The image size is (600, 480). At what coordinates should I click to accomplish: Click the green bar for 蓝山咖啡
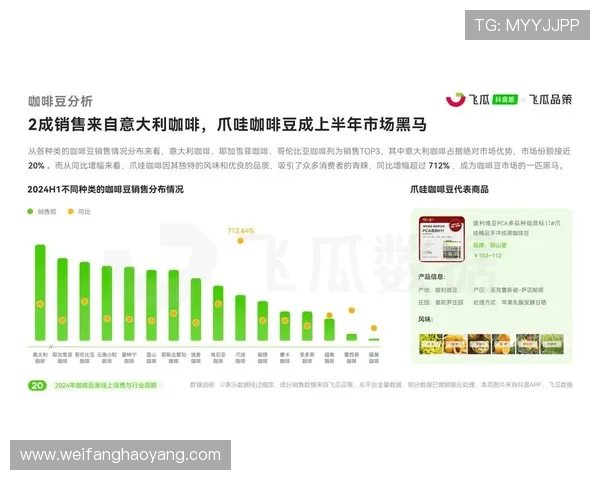152,305
